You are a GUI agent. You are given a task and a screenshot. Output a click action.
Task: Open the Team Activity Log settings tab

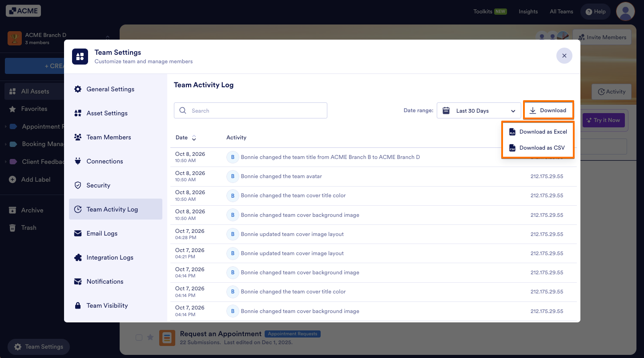point(116,209)
